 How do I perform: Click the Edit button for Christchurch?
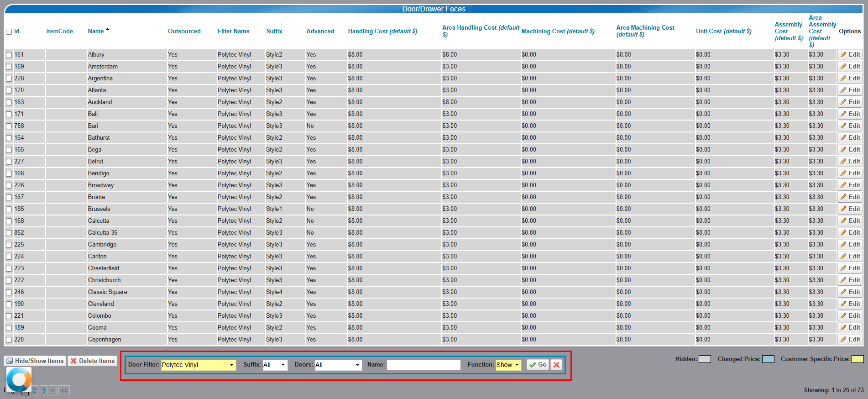[850, 280]
